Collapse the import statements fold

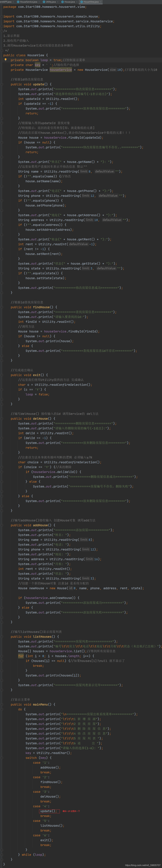coord(2,17)
